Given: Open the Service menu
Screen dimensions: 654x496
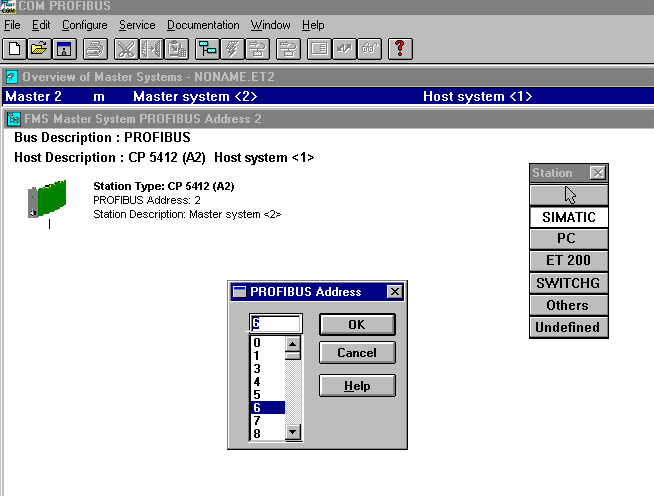Looking at the screenshot, I should 137,25.
